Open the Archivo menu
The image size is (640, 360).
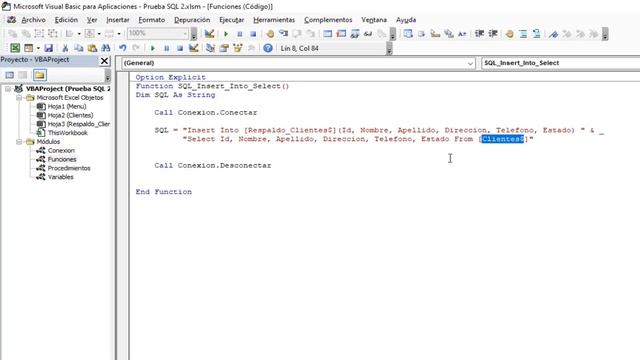click(x=33, y=20)
